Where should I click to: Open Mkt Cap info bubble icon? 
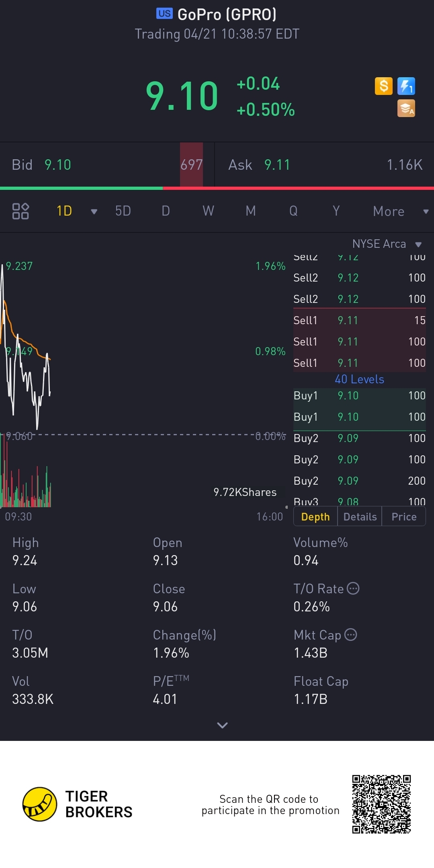click(x=350, y=635)
